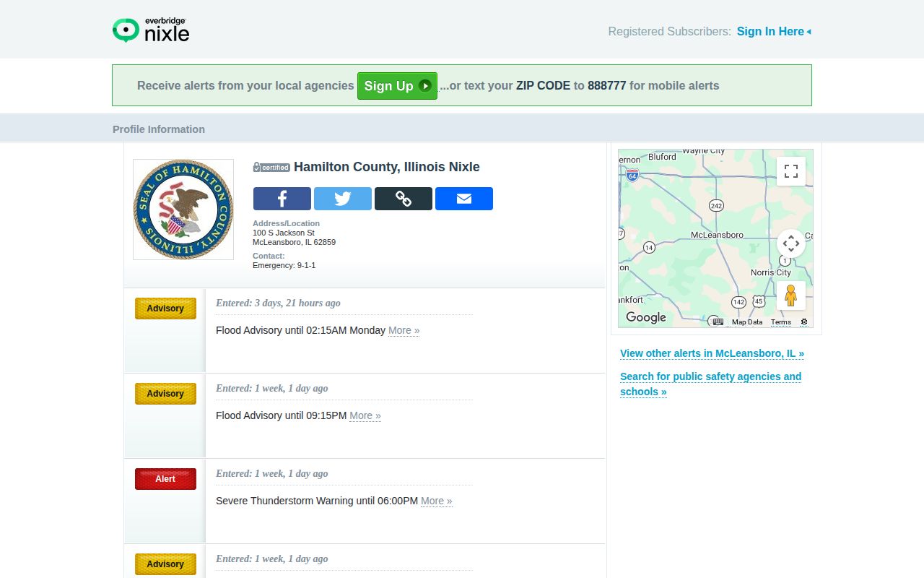Click the Sign Up button

pos(397,86)
